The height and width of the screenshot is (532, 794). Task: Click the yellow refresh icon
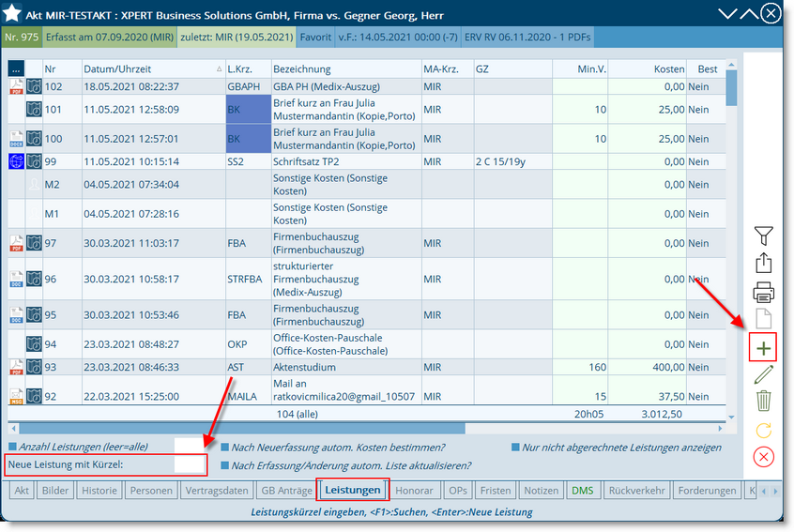pos(763,431)
